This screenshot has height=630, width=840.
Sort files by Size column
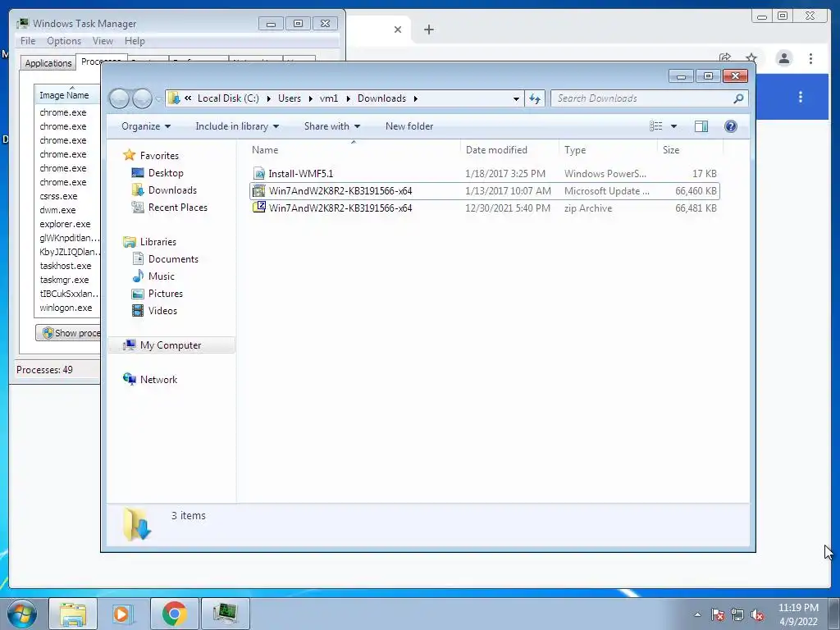click(x=689, y=150)
